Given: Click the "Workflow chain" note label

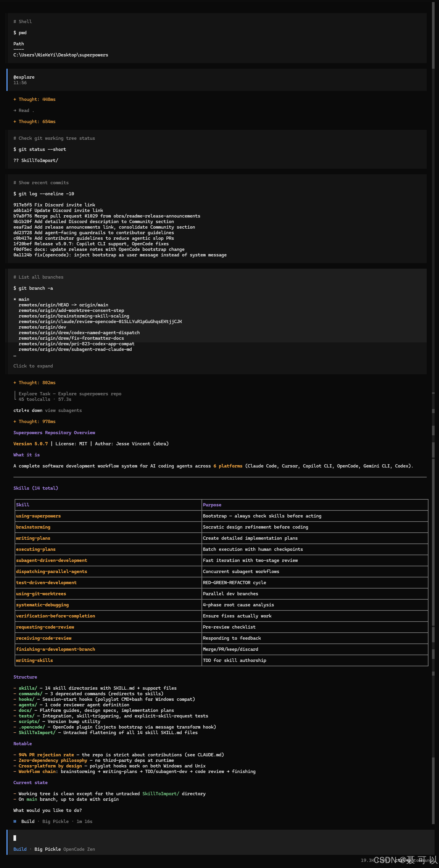Looking at the screenshot, I should point(37,771).
